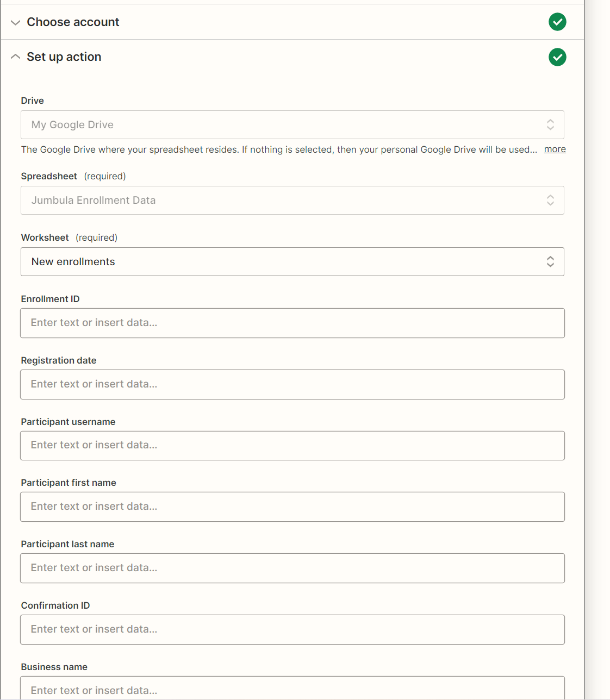Screen dimensions: 610x700
Task: Click green checkmark beside Set up action
Action: click(x=557, y=57)
